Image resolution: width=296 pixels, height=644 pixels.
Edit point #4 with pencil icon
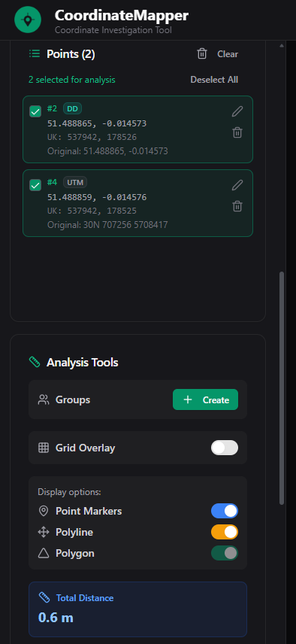click(237, 185)
